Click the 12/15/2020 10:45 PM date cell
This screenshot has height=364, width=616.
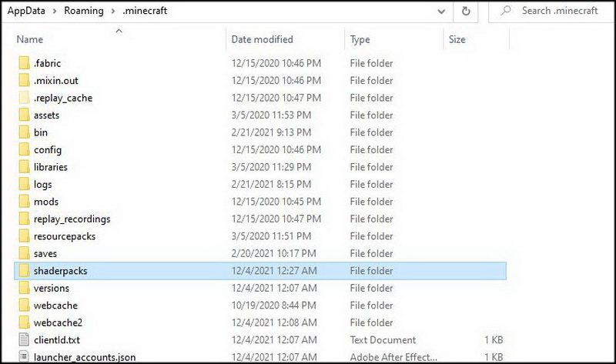pyautogui.click(x=276, y=202)
